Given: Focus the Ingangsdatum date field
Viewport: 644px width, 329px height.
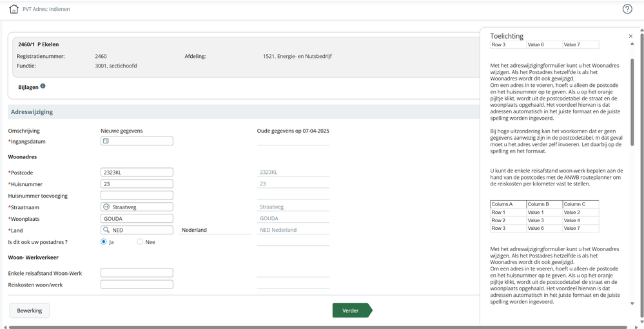Looking at the screenshot, I should click(x=137, y=141).
